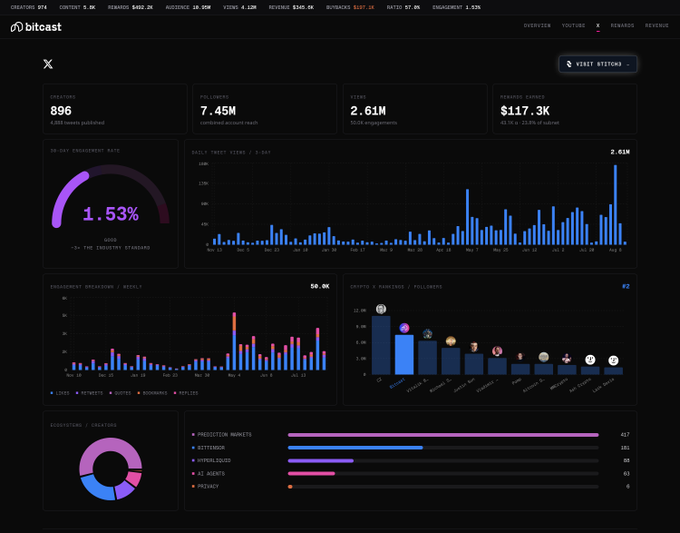Click the highlighted Bitcast bar in rankings
The image size is (680, 533).
click(404, 355)
